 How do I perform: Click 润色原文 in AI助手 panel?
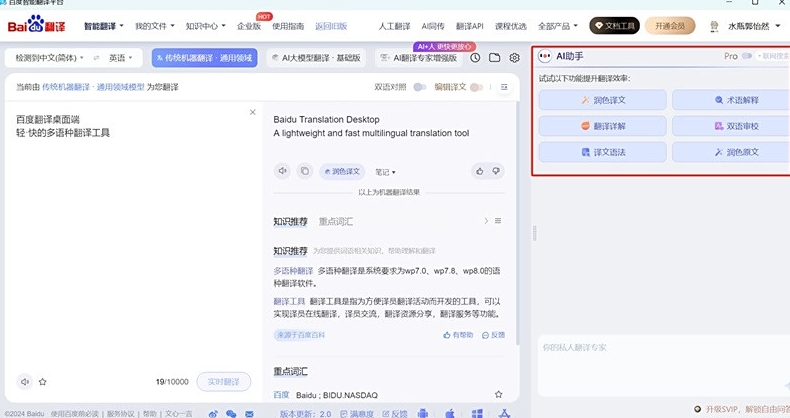click(731, 152)
